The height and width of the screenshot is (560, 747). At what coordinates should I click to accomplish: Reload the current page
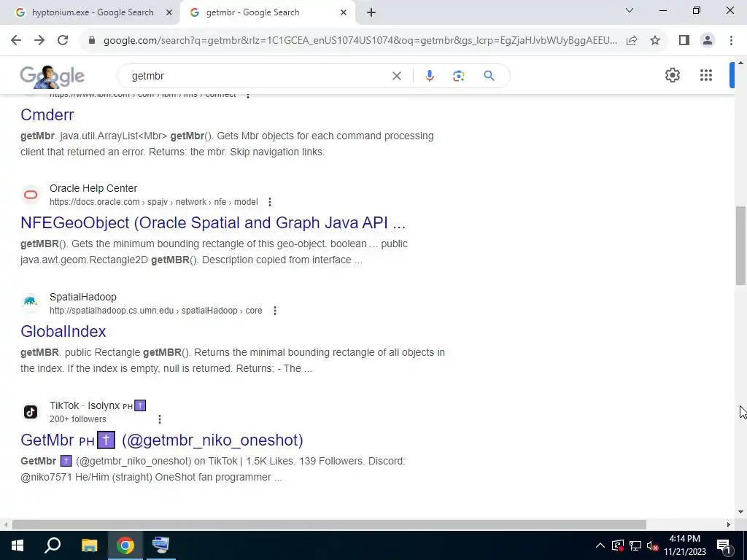coord(63,41)
